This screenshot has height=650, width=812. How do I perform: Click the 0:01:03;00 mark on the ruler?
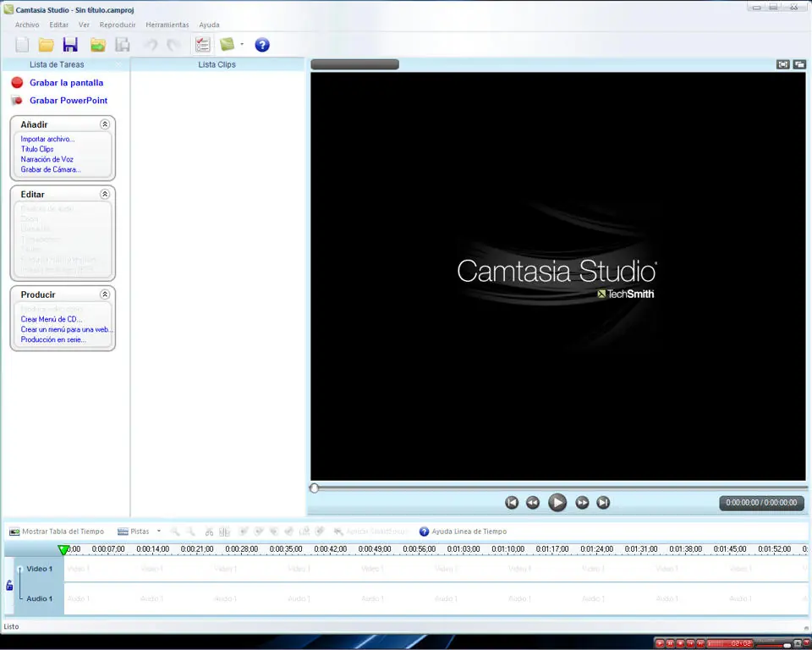click(x=464, y=548)
